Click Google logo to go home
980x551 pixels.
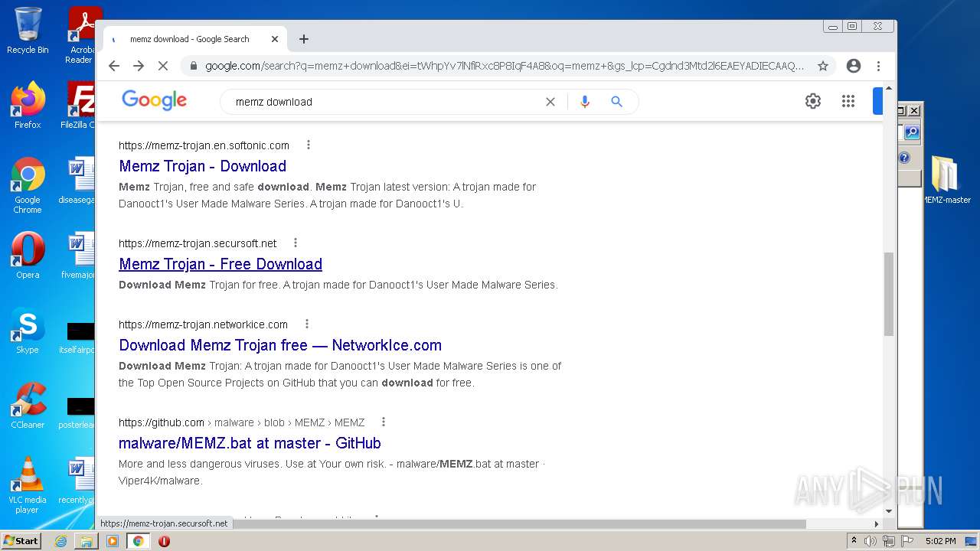point(154,100)
